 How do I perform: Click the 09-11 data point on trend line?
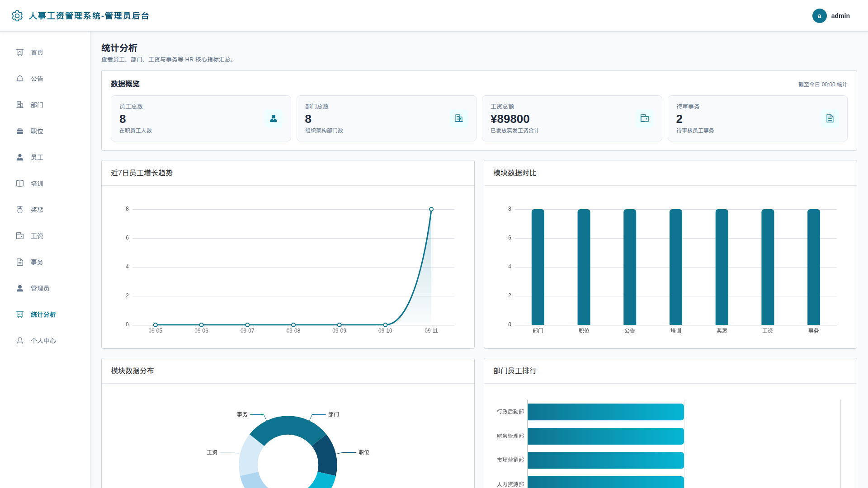[431, 209]
